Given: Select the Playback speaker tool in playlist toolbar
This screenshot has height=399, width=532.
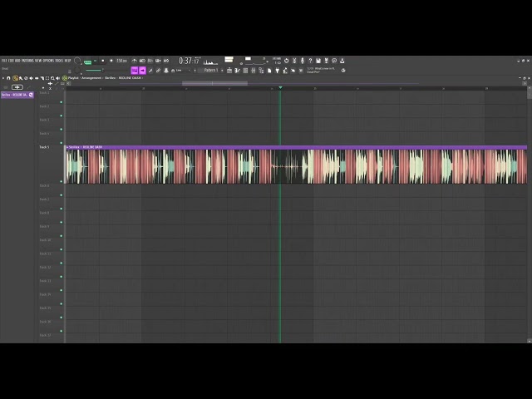Looking at the screenshot, I should [x=57, y=78].
